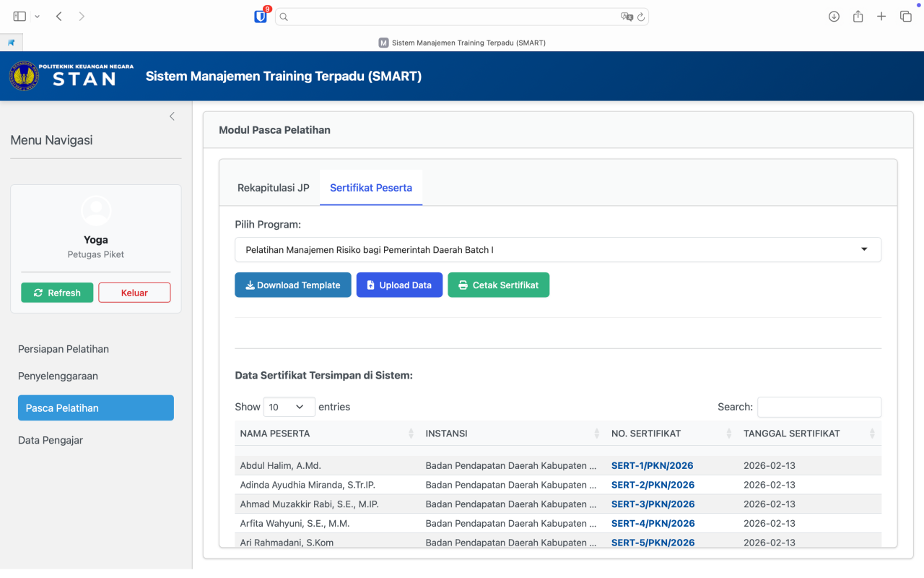Click the Upload Data button
Viewport: 924px width, 578px height.
399,285
